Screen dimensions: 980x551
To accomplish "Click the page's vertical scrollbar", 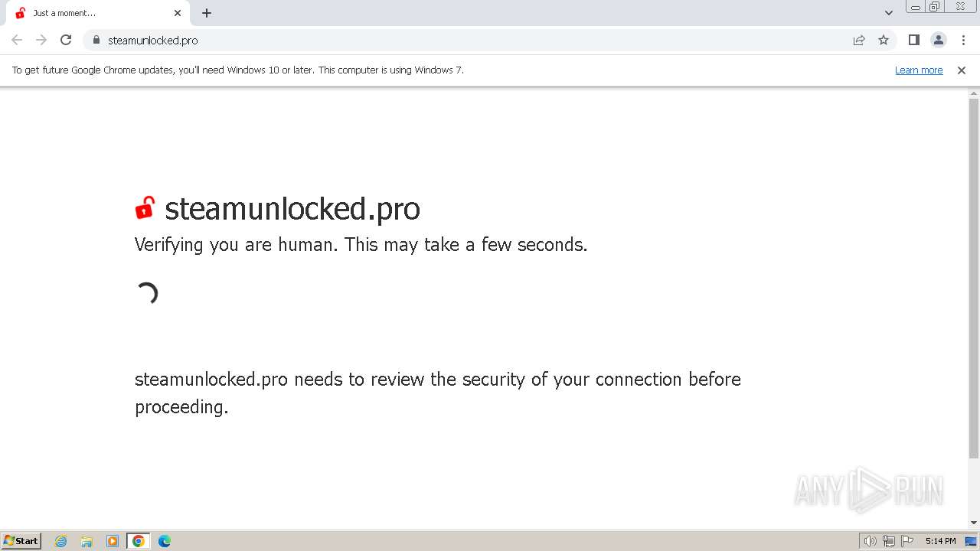I will click(974, 275).
